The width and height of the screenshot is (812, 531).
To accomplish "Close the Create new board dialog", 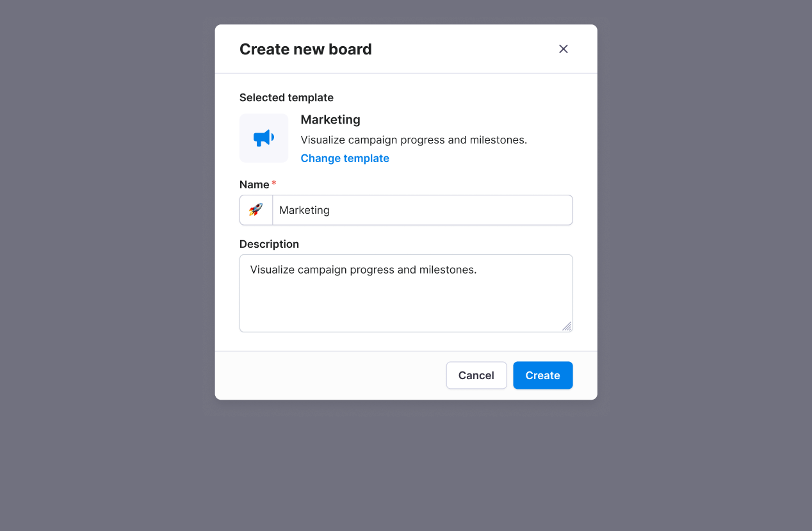I will pyautogui.click(x=564, y=49).
